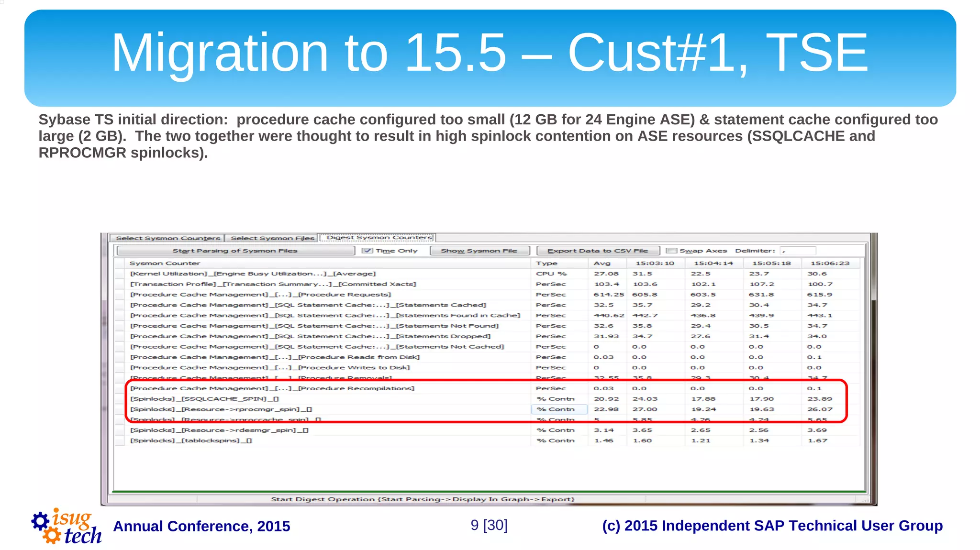Select the Procedure Writes to Disk row
The width and height of the screenshot is (980, 550).
click(x=487, y=368)
